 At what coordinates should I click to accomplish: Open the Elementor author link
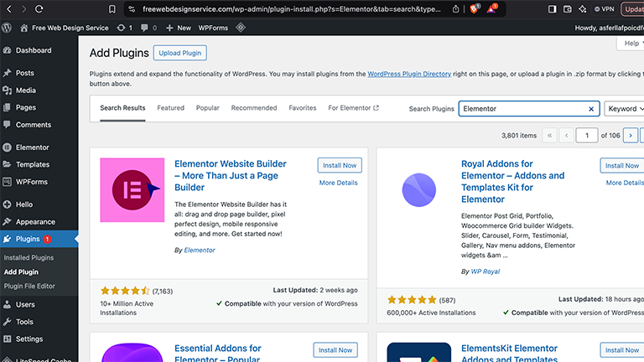(x=200, y=250)
